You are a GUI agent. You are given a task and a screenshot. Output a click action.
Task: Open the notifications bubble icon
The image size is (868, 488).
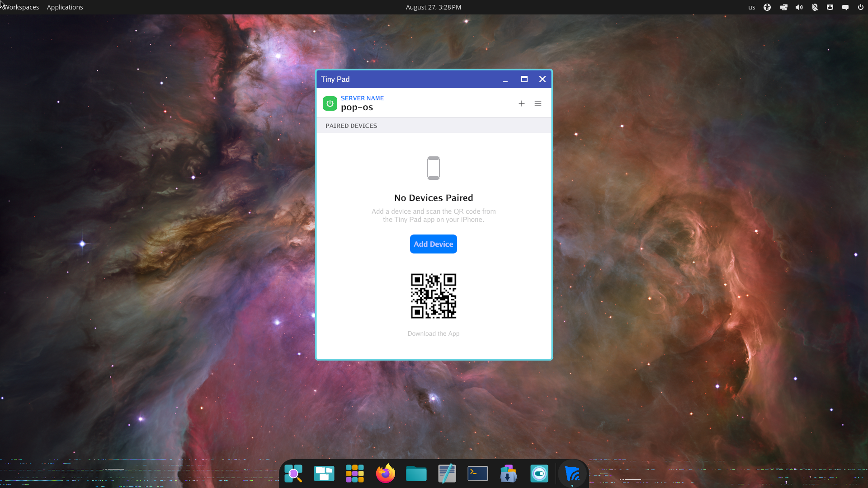(x=845, y=7)
